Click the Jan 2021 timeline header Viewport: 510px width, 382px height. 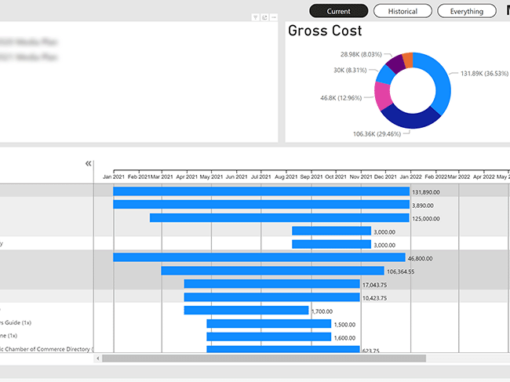[x=114, y=177]
